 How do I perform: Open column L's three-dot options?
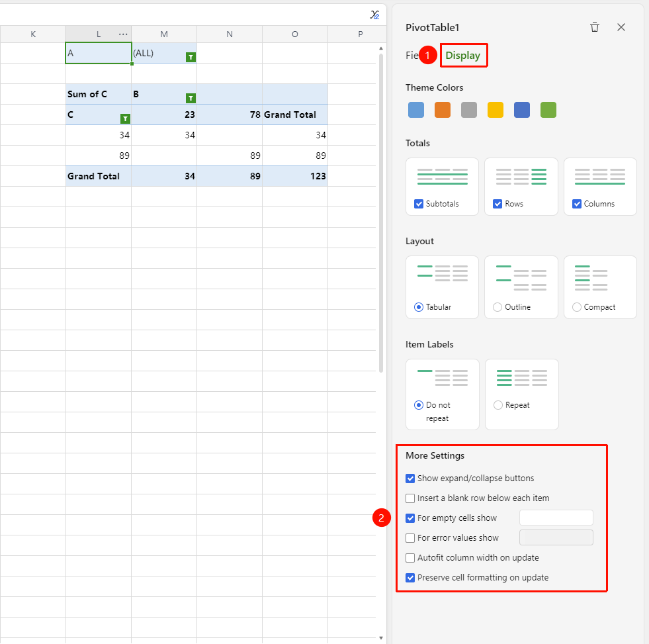[x=123, y=34]
